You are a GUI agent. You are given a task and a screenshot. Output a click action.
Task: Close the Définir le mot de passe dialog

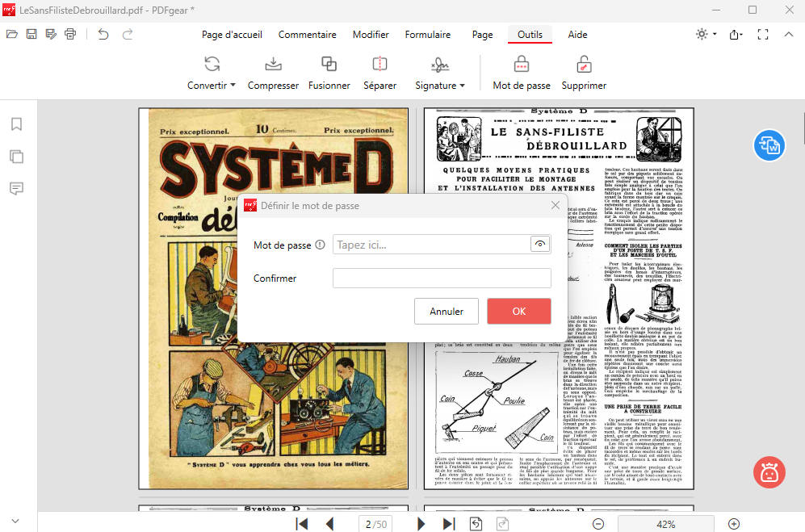click(x=556, y=205)
